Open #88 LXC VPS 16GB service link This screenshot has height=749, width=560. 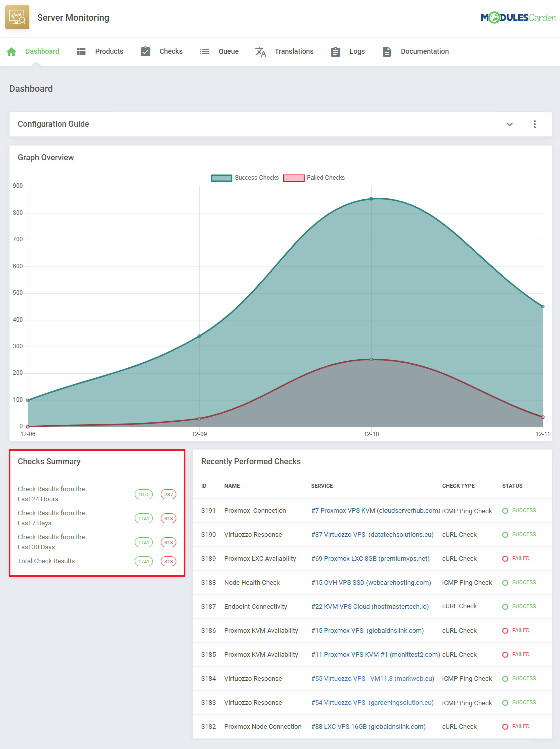click(368, 727)
